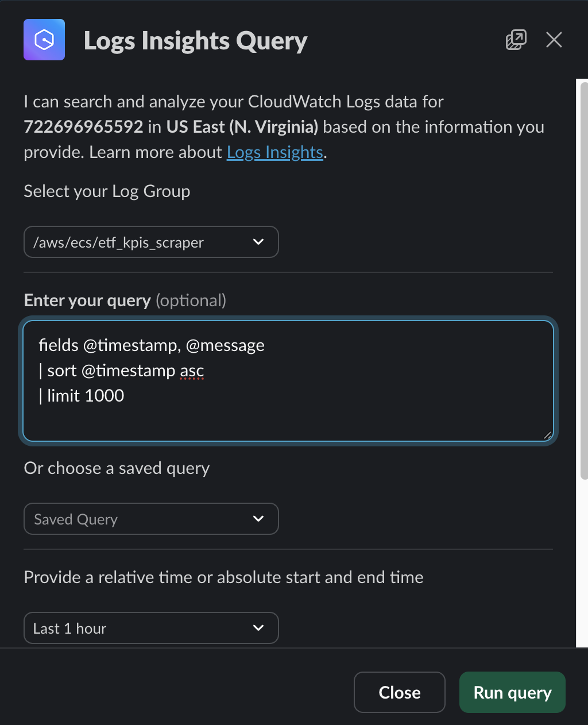Run the query with the green button
Image resolution: width=588 pixels, height=725 pixels.
(512, 692)
